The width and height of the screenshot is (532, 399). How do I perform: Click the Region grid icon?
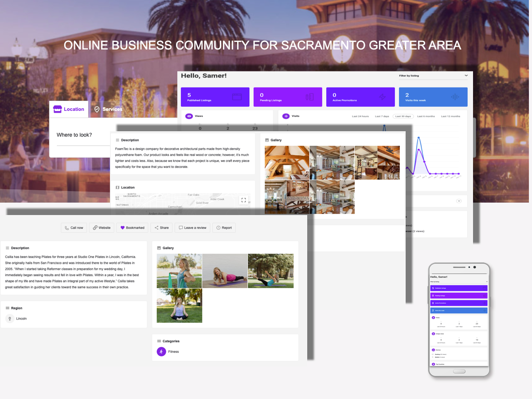8,308
